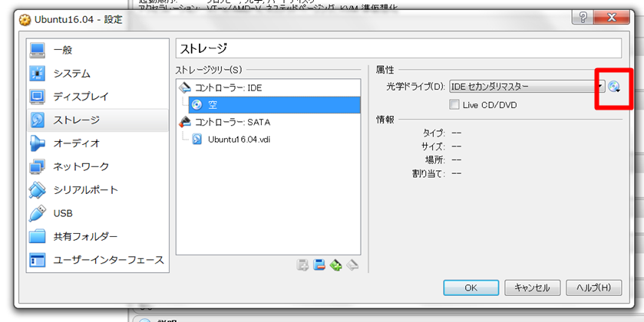The image size is (644, 322).
Task: Click the キャンセル button
Action: click(532, 287)
